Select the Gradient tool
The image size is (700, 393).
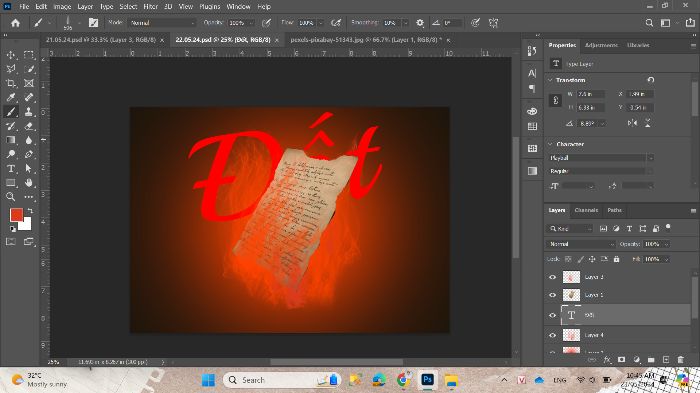(11, 140)
